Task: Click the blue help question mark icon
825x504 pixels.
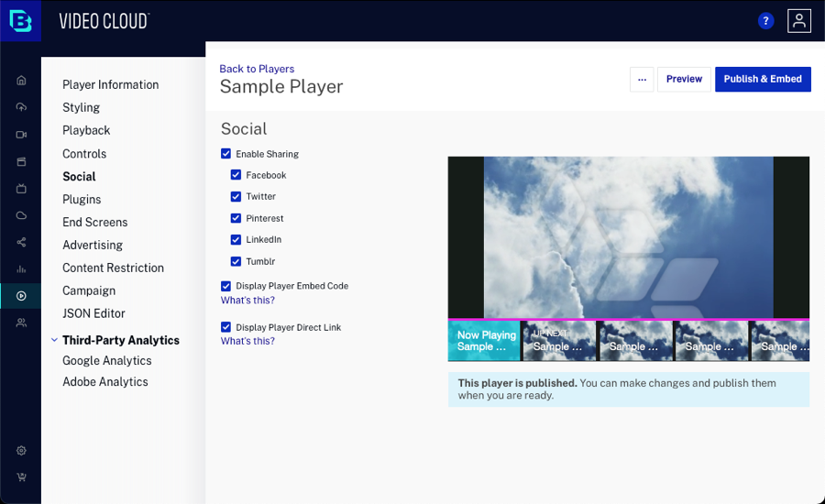Action: [x=766, y=21]
